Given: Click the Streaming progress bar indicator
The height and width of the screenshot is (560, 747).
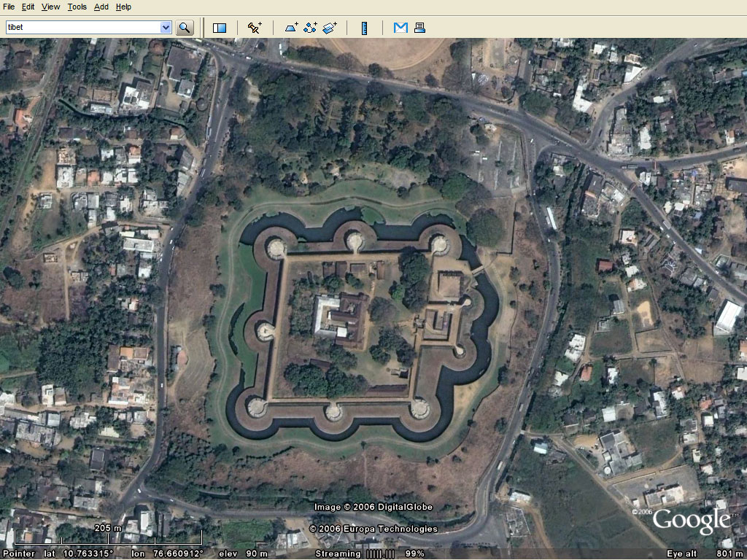Looking at the screenshot, I should coord(380,554).
